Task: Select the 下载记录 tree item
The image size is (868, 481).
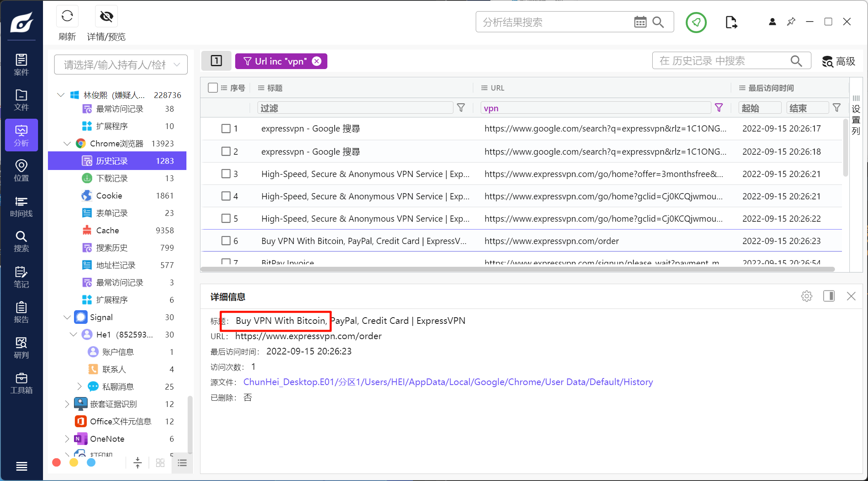Action: (x=112, y=178)
